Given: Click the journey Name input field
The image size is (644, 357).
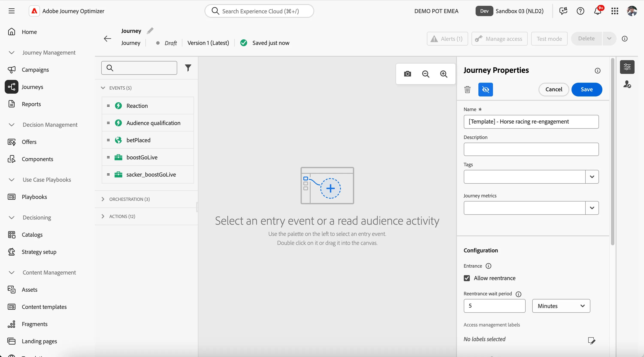Looking at the screenshot, I should coord(531,122).
